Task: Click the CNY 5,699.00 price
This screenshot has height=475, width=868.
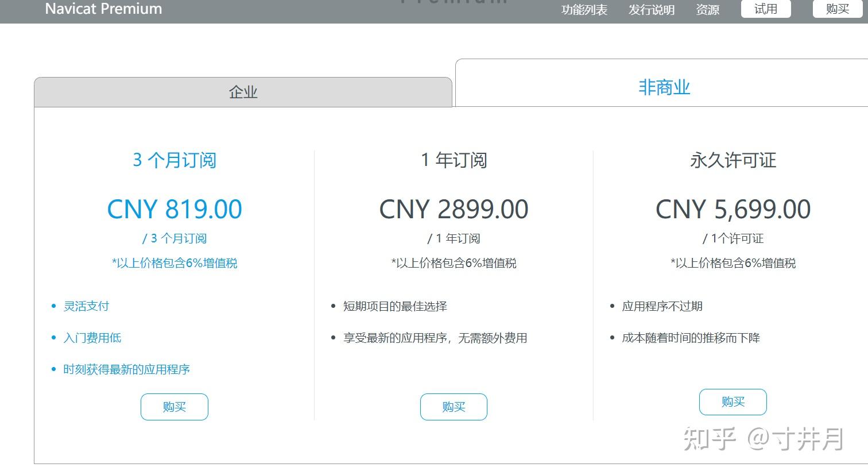Action: [733, 209]
